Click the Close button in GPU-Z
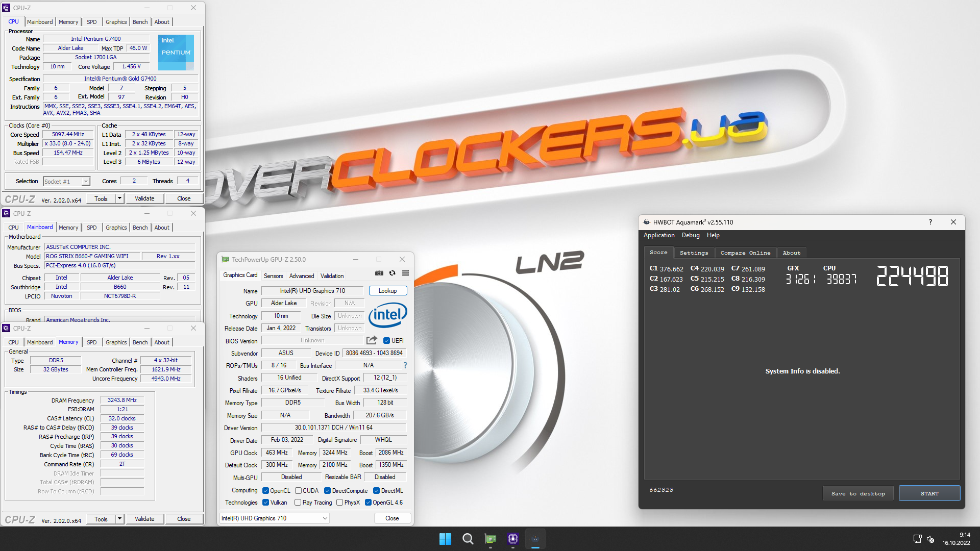 tap(392, 518)
